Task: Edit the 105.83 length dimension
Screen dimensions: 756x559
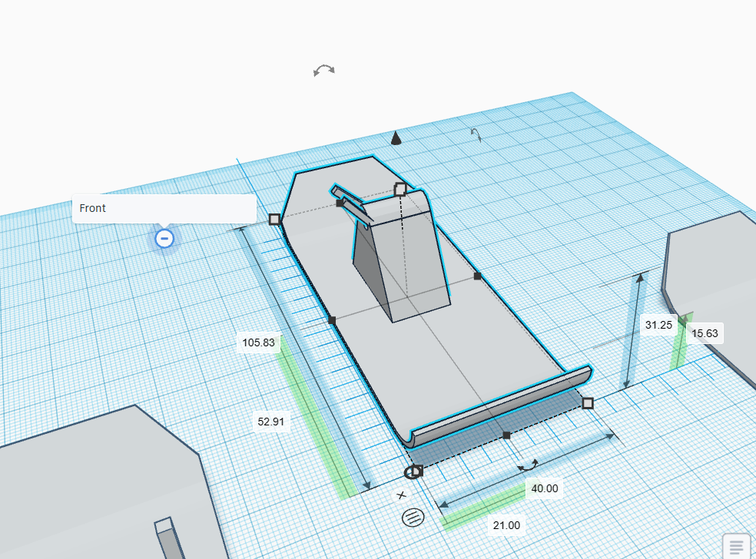Action: [258, 343]
